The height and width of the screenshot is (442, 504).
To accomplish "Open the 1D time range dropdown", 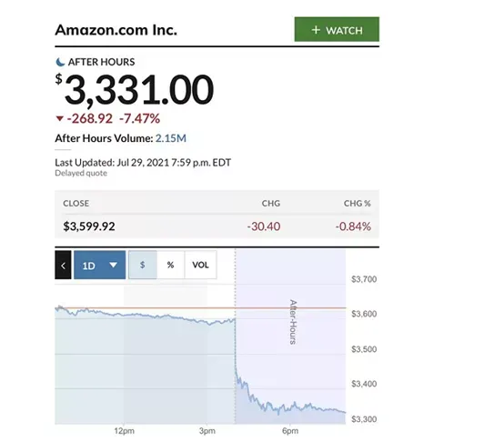I will 100,265.
